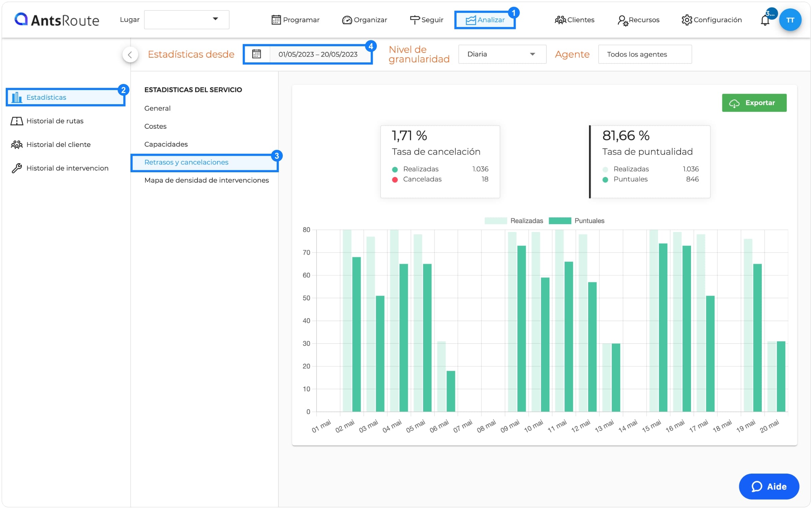
Task: Click the Todos los agentes field
Action: point(644,54)
